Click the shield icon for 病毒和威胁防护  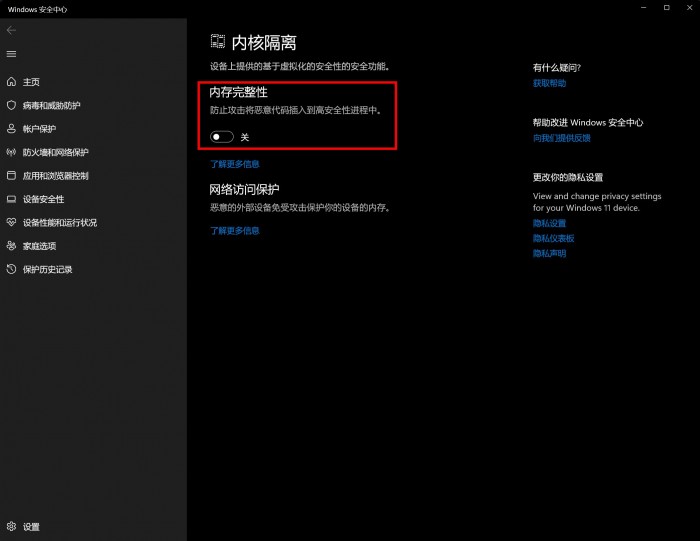[12, 105]
